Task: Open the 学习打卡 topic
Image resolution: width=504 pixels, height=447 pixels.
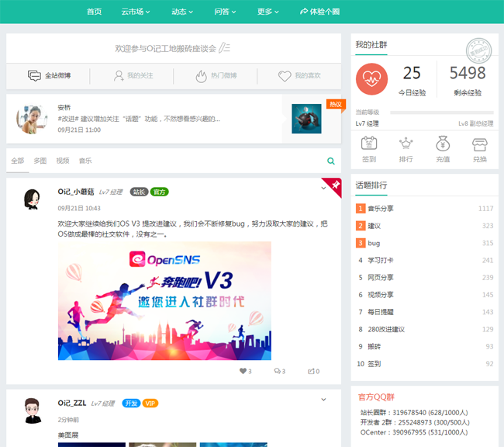Action: 381,260
